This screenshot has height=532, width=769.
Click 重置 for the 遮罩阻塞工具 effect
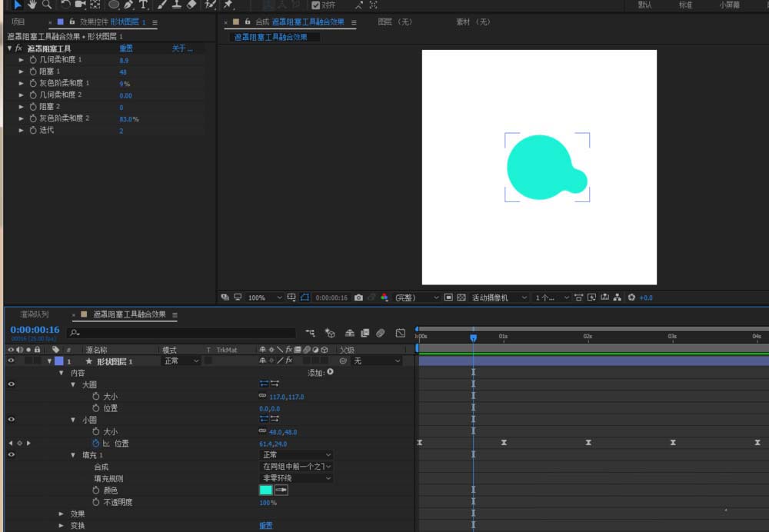(125, 48)
